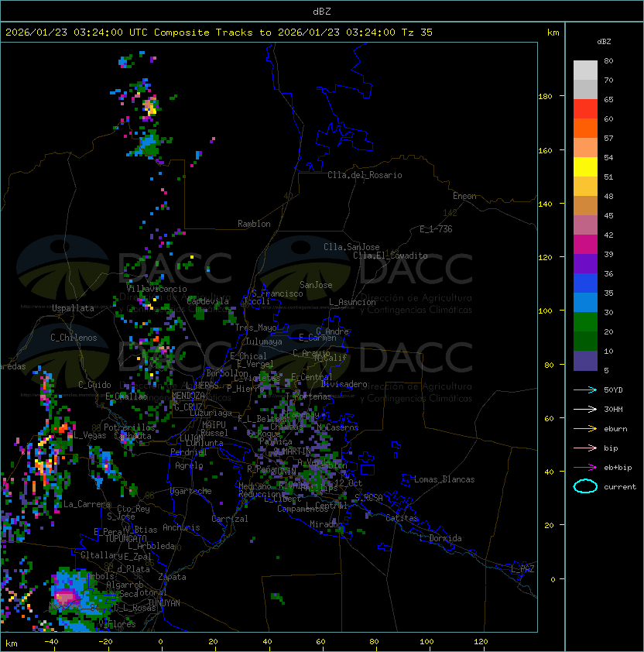
Task: Click the pink-cored storm cell west of Algarrob
Action: click(x=66, y=598)
